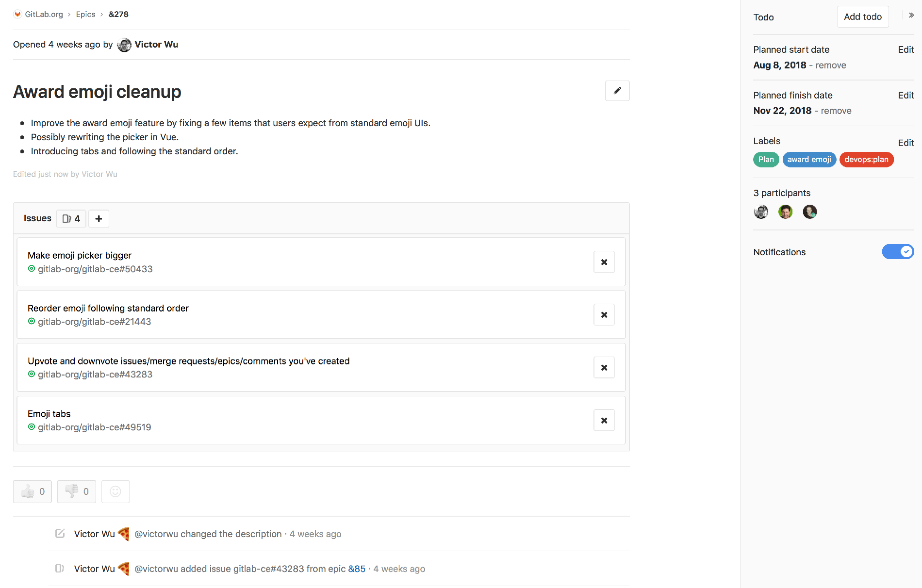The height and width of the screenshot is (588, 922).
Task: Remove the Aug 8, 2018 start date
Action: (x=830, y=65)
